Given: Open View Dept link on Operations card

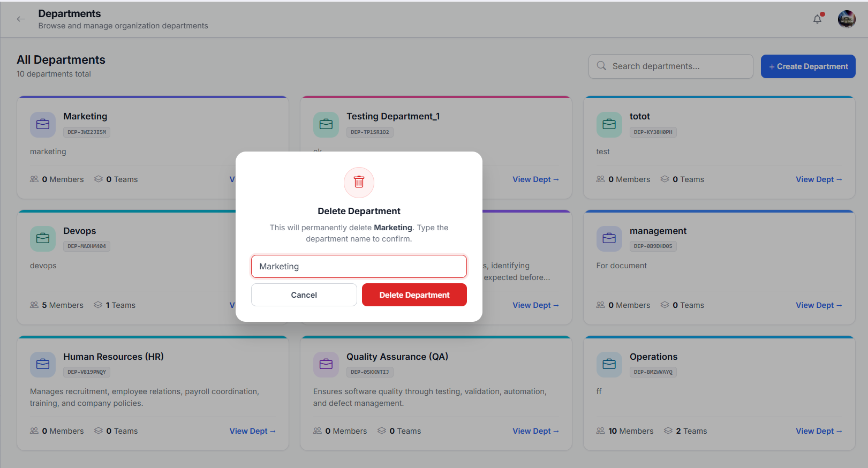Looking at the screenshot, I should [x=819, y=431].
